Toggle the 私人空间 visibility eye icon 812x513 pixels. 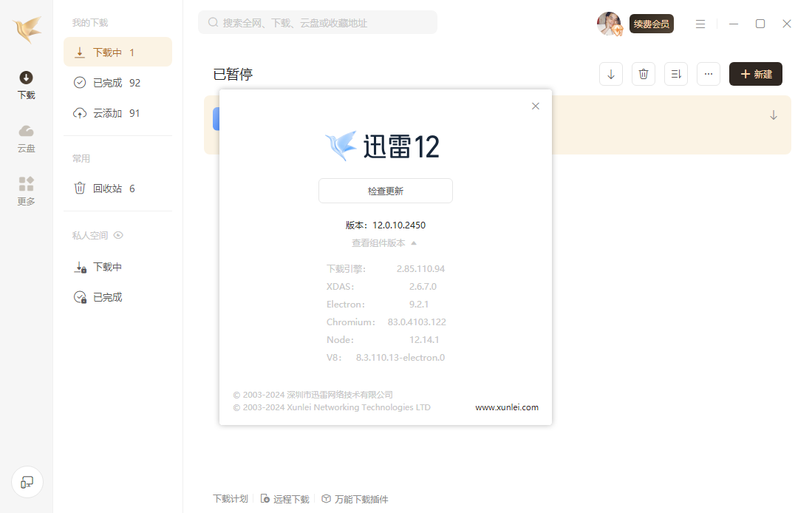[x=118, y=235]
